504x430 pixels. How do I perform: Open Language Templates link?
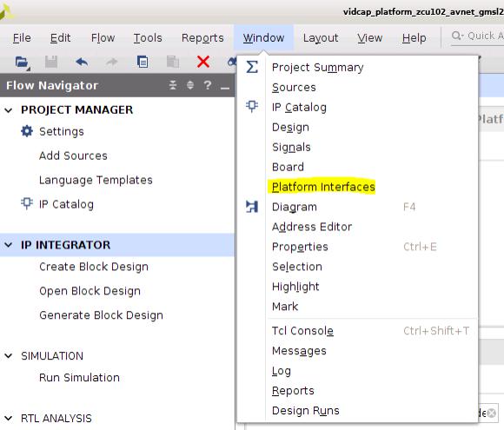(96, 180)
